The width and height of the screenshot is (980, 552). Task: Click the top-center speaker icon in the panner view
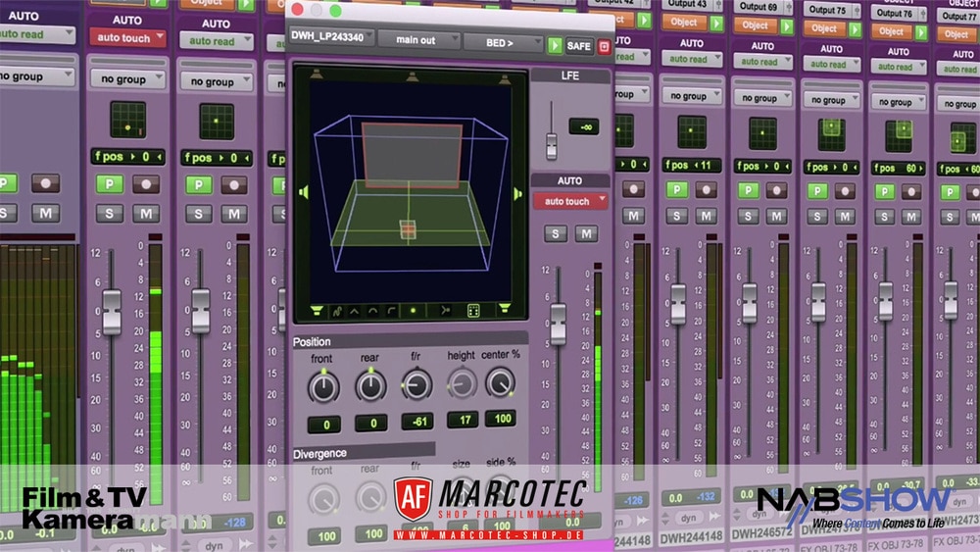[x=412, y=76]
